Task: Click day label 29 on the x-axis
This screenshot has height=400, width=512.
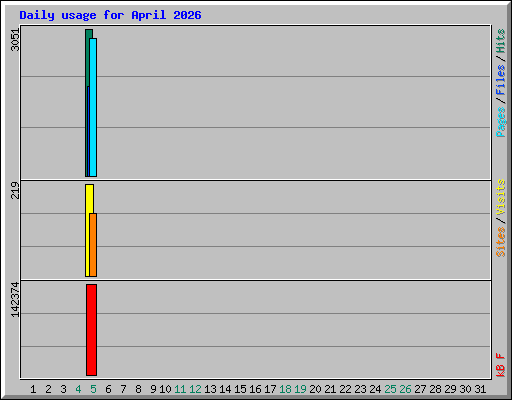Action: click(450, 389)
